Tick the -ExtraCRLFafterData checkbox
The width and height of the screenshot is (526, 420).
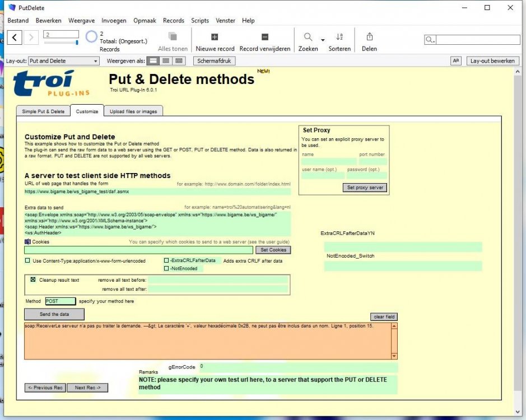[166, 260]
